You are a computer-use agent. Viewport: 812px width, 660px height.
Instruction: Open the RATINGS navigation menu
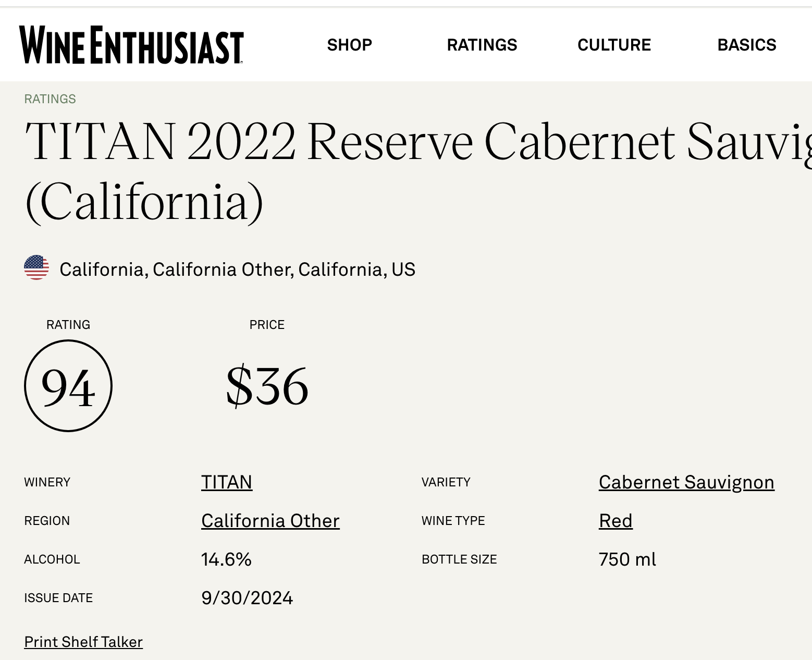pos(482,45)
